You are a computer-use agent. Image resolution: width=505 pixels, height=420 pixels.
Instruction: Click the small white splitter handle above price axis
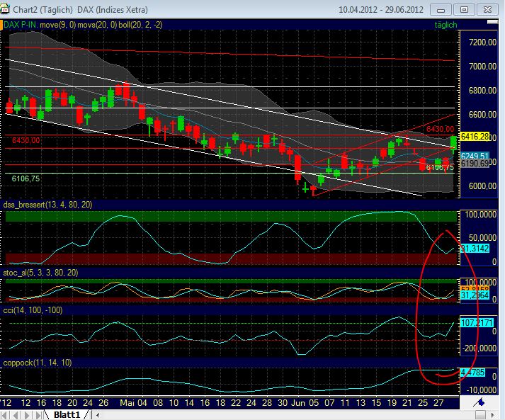pos(492,22)
